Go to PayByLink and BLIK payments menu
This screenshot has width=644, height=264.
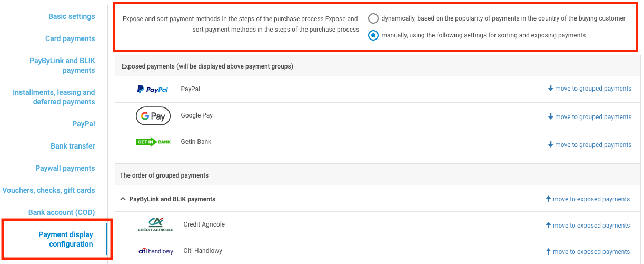62,65
